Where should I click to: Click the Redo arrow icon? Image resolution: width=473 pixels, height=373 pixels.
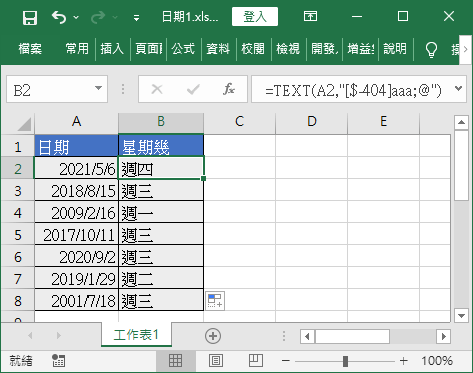pyautogui.click(x=98, y=17)
